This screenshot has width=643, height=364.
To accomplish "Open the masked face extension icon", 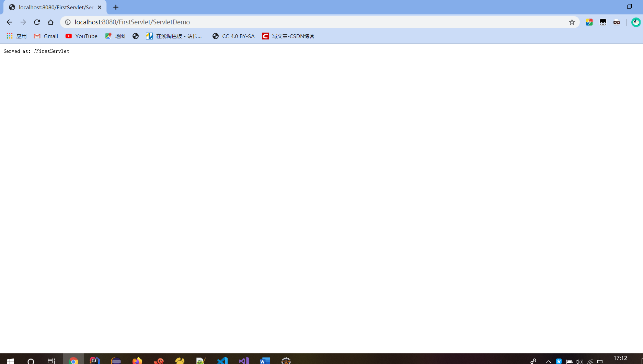I will click(x=617, y=22).
